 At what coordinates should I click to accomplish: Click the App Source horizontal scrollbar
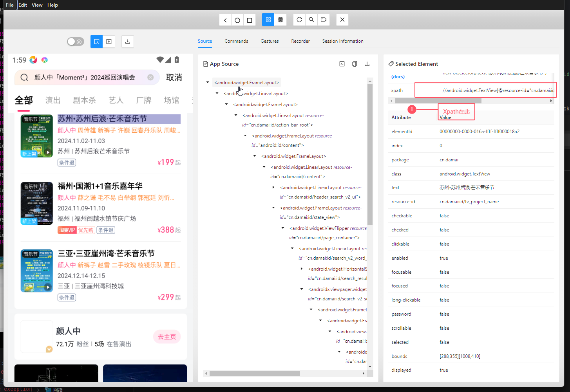pyautogui.click(x=255, y=373)
